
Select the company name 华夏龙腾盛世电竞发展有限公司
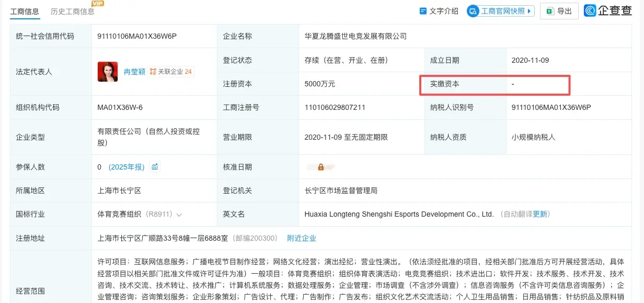click(355, 36)
